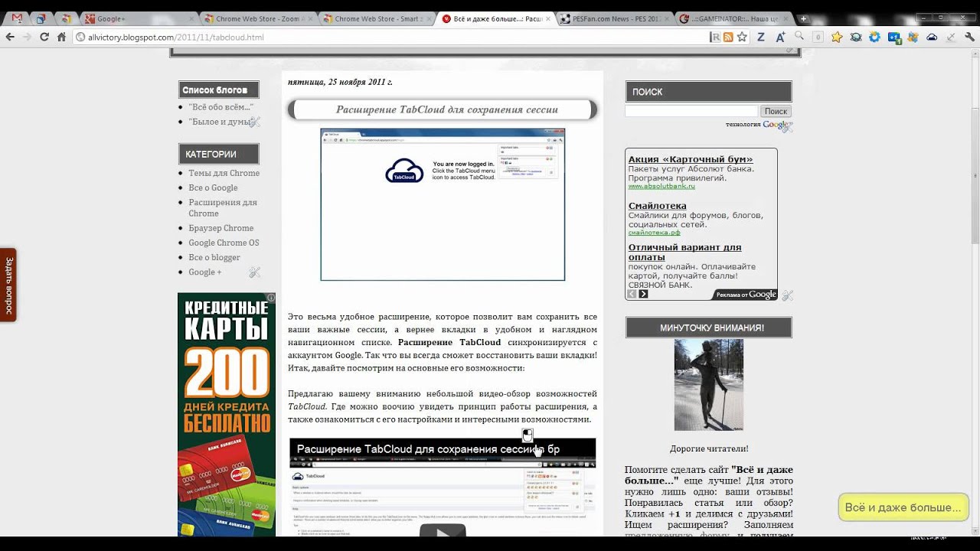Viewport: 980px width, 551px height.
Task: Open category "Расширения для Chrome"
Action: (223, 207)
